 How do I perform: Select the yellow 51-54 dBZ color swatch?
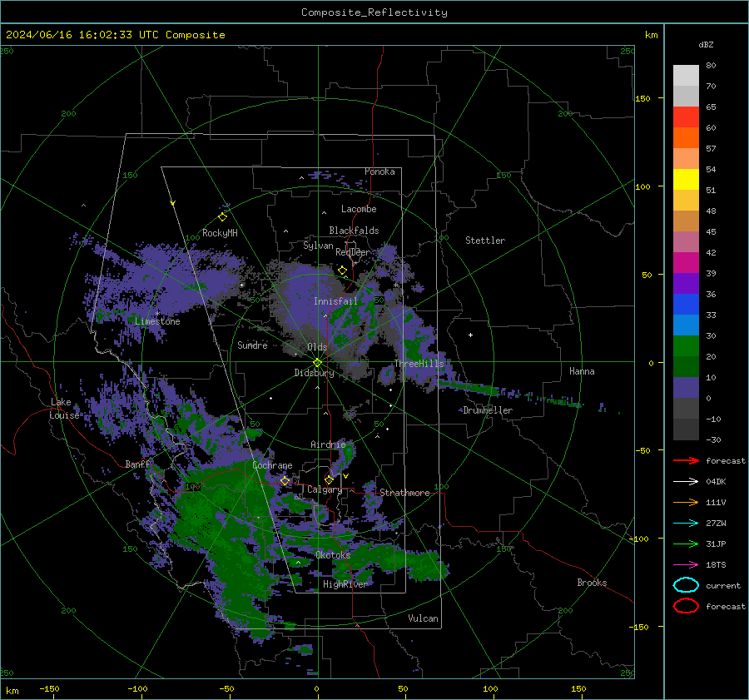click(x=686, y=180)
